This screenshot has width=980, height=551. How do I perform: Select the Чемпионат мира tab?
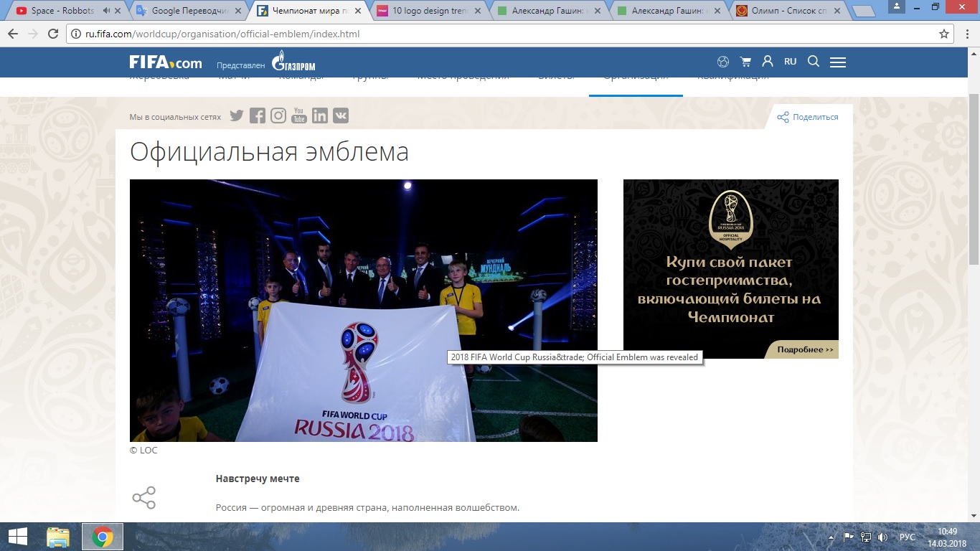[x=308, y=11]
